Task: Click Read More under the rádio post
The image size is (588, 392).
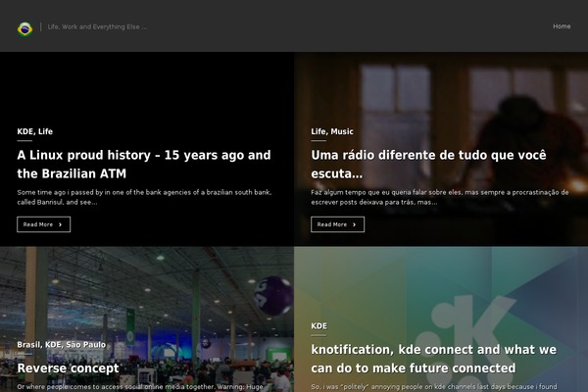Action: tap(337, 224)
